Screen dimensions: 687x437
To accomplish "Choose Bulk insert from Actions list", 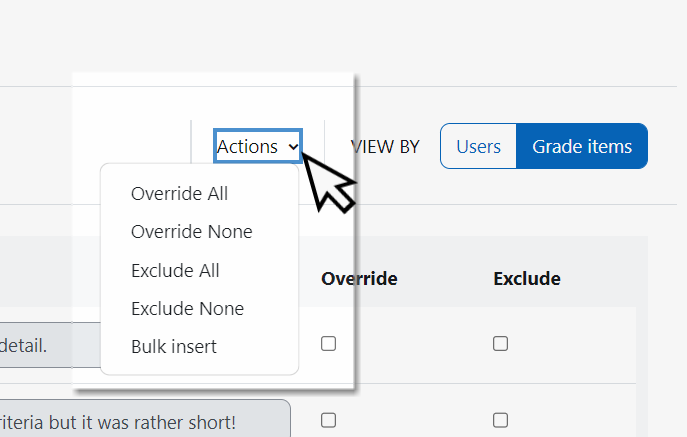I will [x=173, y=347].
